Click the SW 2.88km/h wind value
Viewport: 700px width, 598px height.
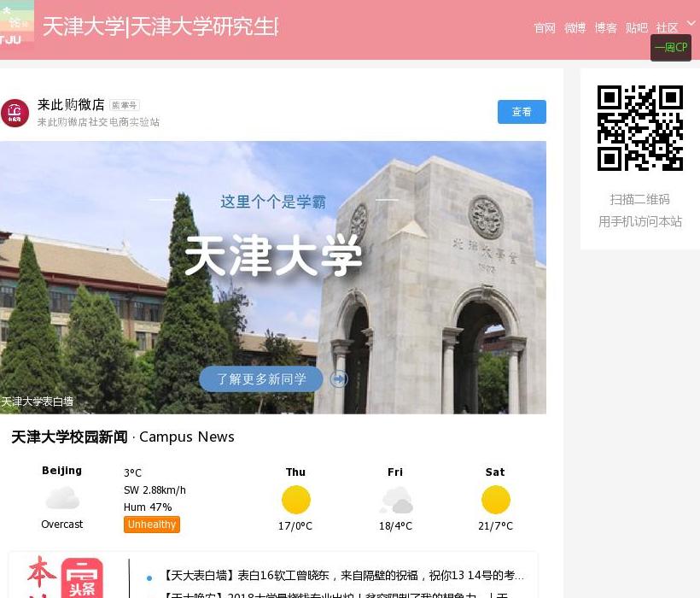tap(155, 490)
